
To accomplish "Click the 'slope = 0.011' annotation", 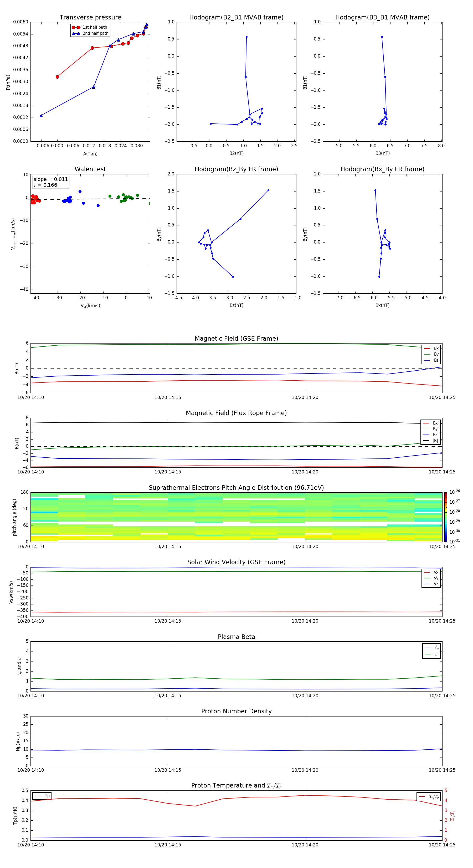I will tap(50, 179).
